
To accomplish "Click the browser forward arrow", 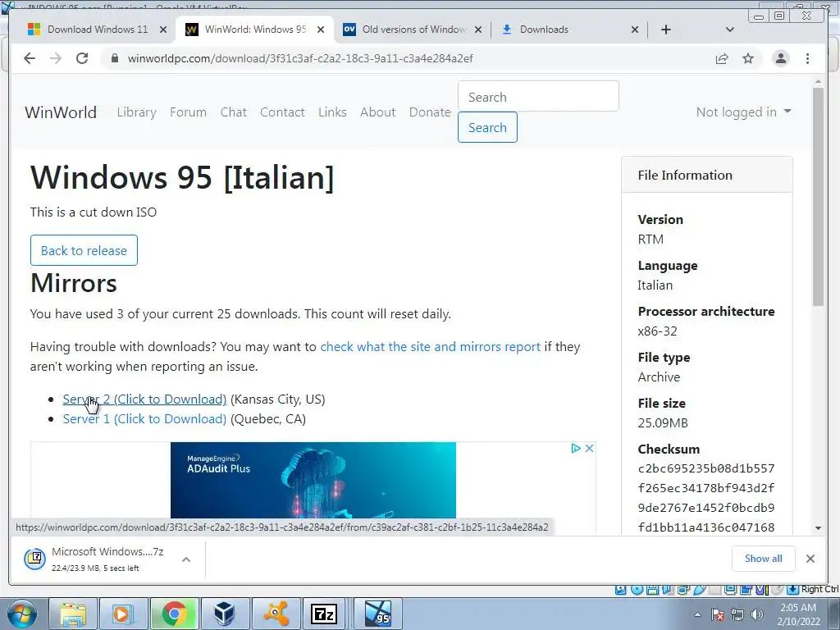I will pyautogui.click(x=56, y=58).
